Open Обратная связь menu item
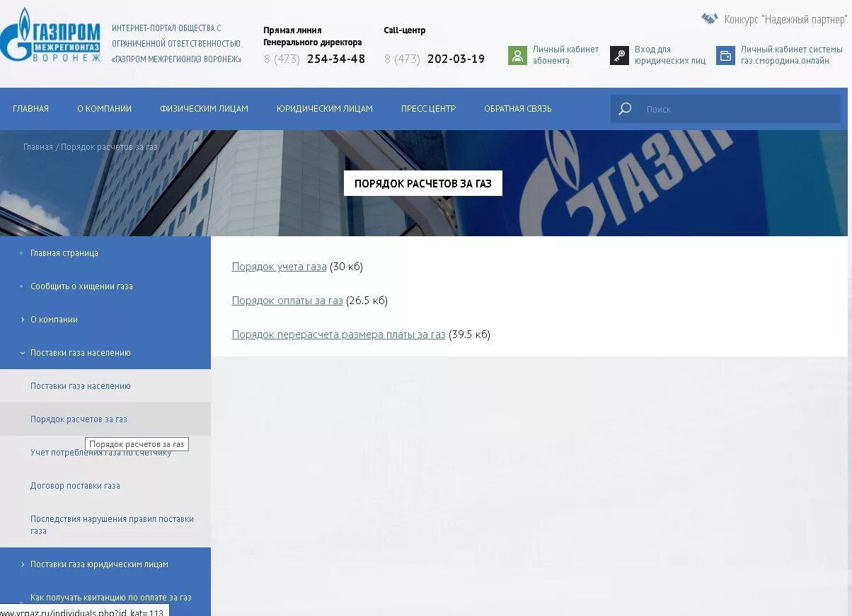852x616 pixels. (517, 109)
